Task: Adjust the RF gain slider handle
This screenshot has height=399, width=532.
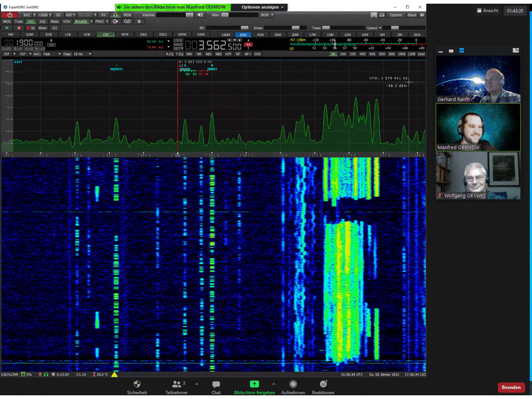Action: pos(245,28)
